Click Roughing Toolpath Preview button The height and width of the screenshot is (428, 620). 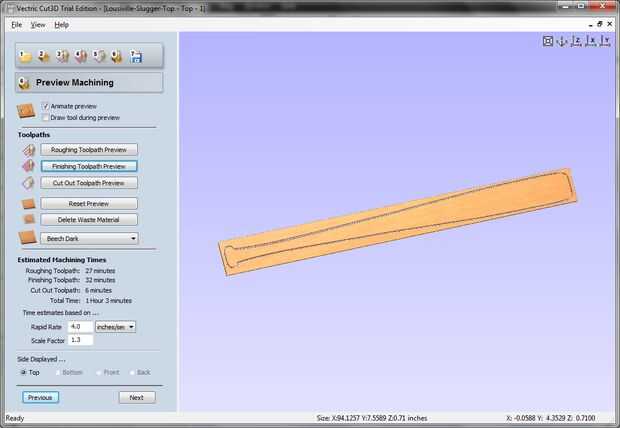[x=89, y=150]
